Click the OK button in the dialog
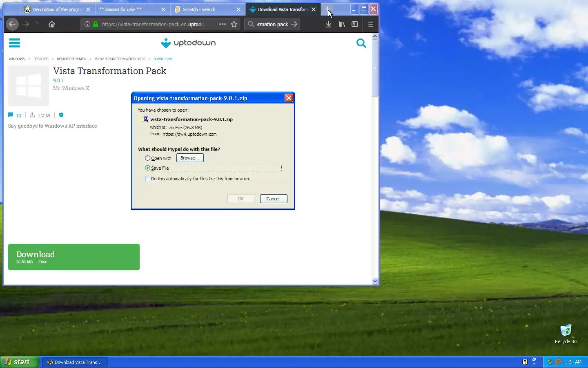588x368 pixels. point(241,199)
